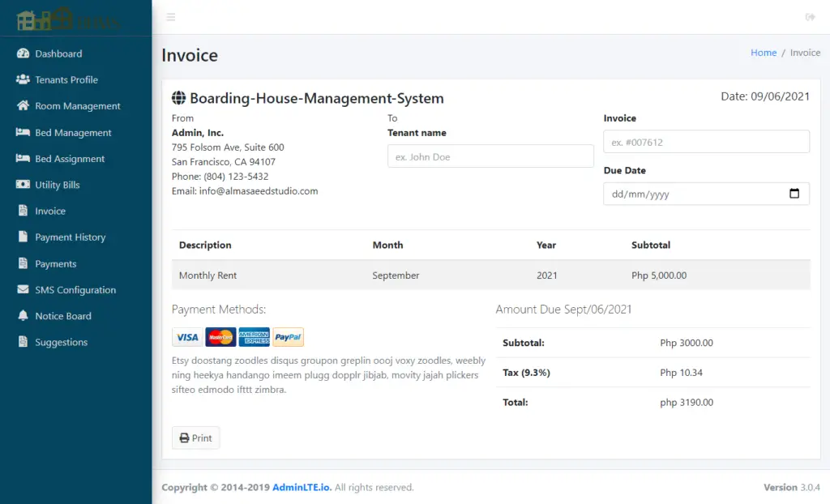Viewport: 830px width, 504px height.
Task: Click the Tenant name input field
Action: click(490, 155)
